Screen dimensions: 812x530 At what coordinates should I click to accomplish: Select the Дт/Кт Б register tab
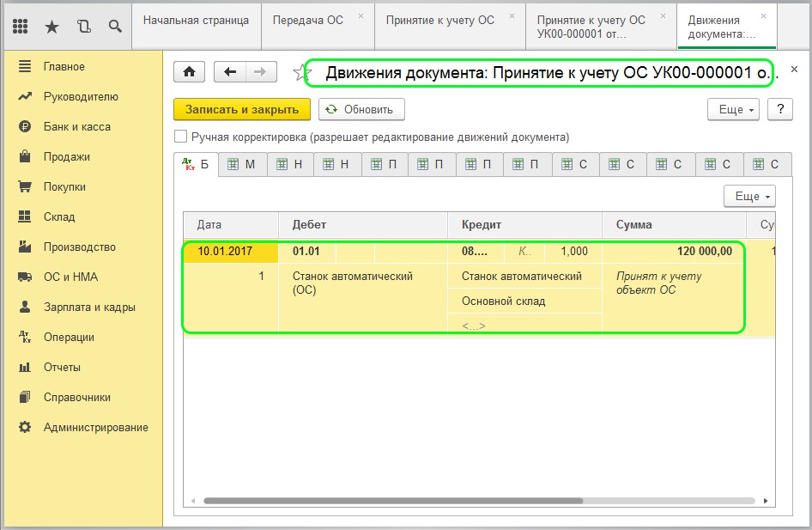pyautogui.click(x=196, y=165)
